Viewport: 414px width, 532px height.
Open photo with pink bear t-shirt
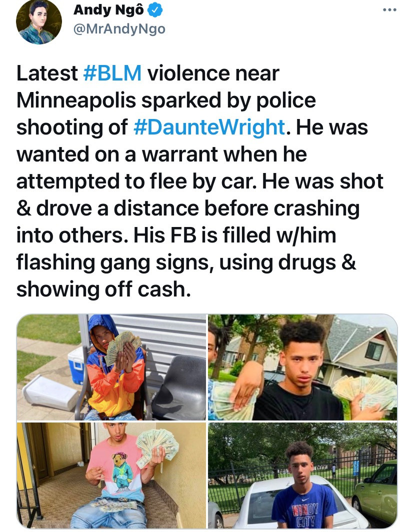[111, 475]
